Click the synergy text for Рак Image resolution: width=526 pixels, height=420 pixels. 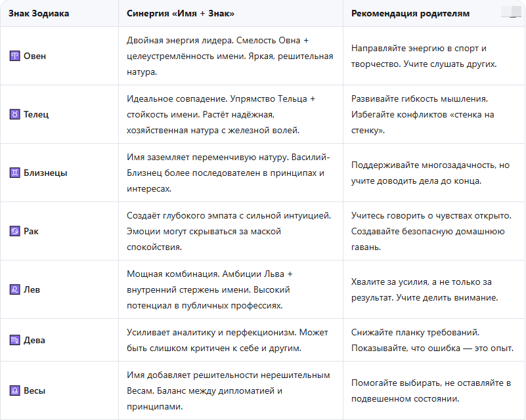(229, 231)
